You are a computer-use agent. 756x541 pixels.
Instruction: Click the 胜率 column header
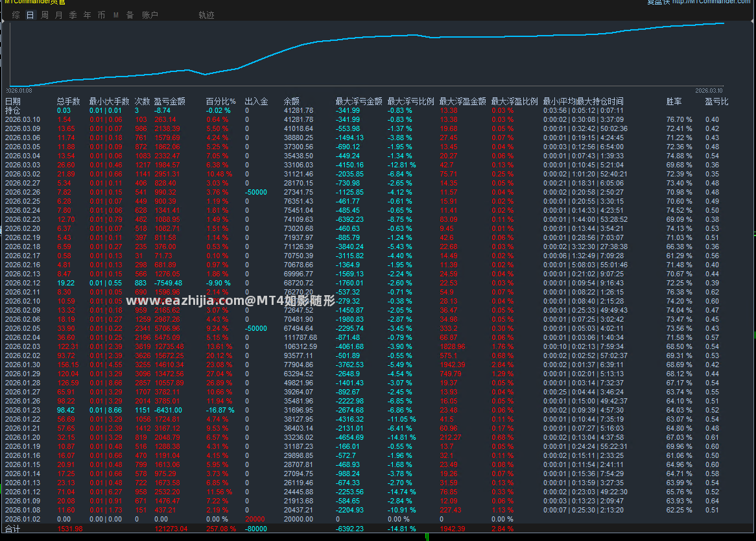tap(674, 101)
